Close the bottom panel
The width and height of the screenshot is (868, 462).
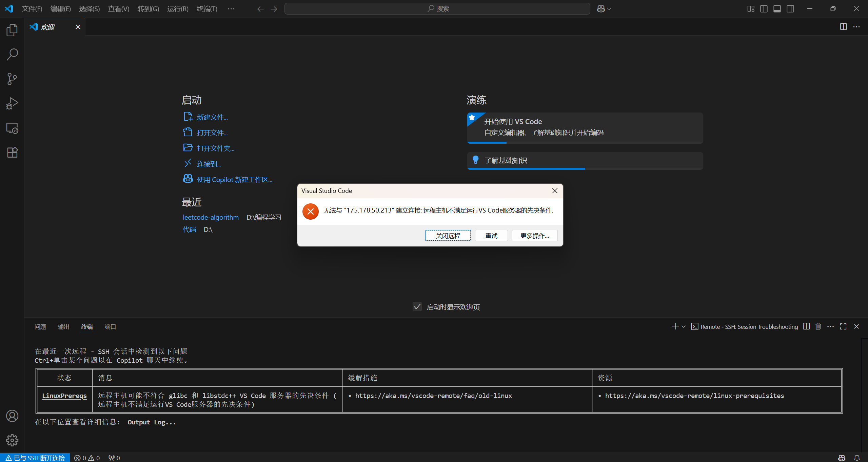coord(856,326)
